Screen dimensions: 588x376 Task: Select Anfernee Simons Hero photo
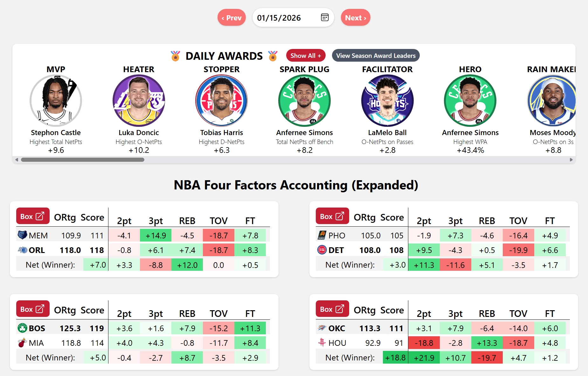pos(470,101)
